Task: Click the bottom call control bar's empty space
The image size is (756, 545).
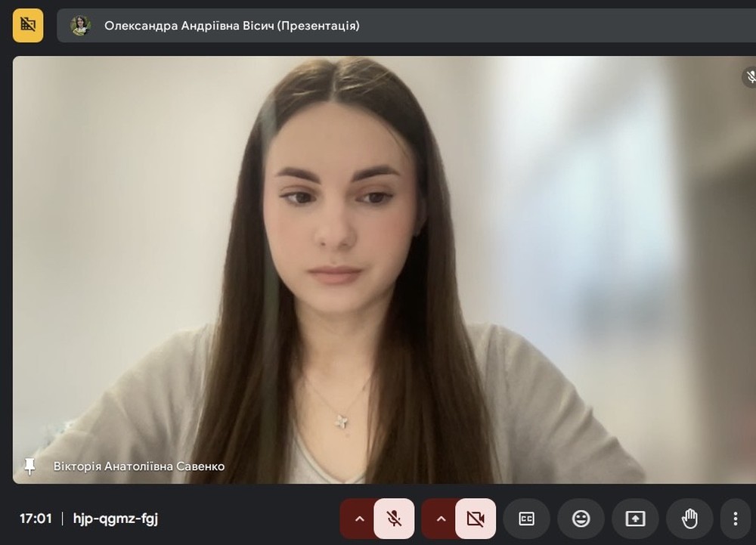Action: pyautogui.click(x=249, y=519)
